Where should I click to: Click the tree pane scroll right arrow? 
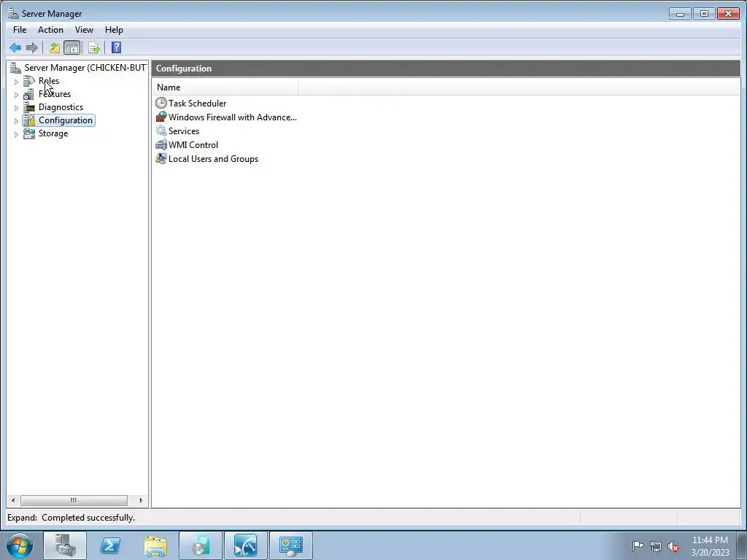(141, 500)
